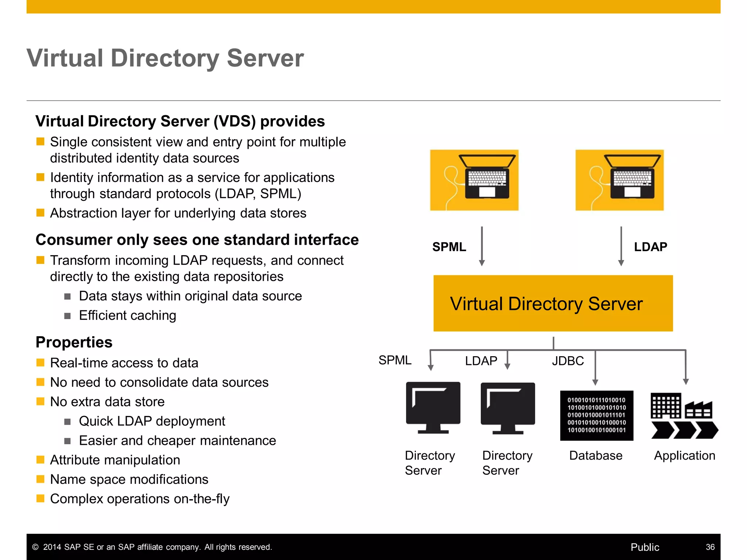Viewport: 747px width, 560px height.
Task: Select the leftmost Directory Server monitor icon
Action: point(433,407)
